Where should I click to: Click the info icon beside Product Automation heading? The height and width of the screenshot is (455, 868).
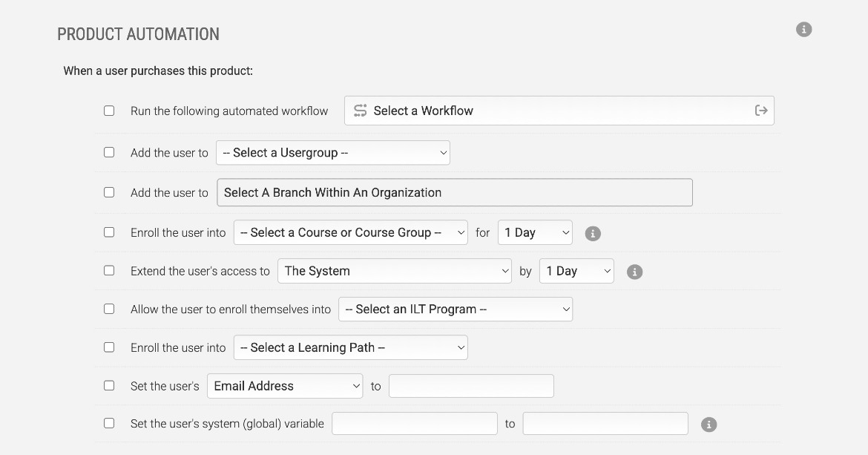click(x=803, y=30)
